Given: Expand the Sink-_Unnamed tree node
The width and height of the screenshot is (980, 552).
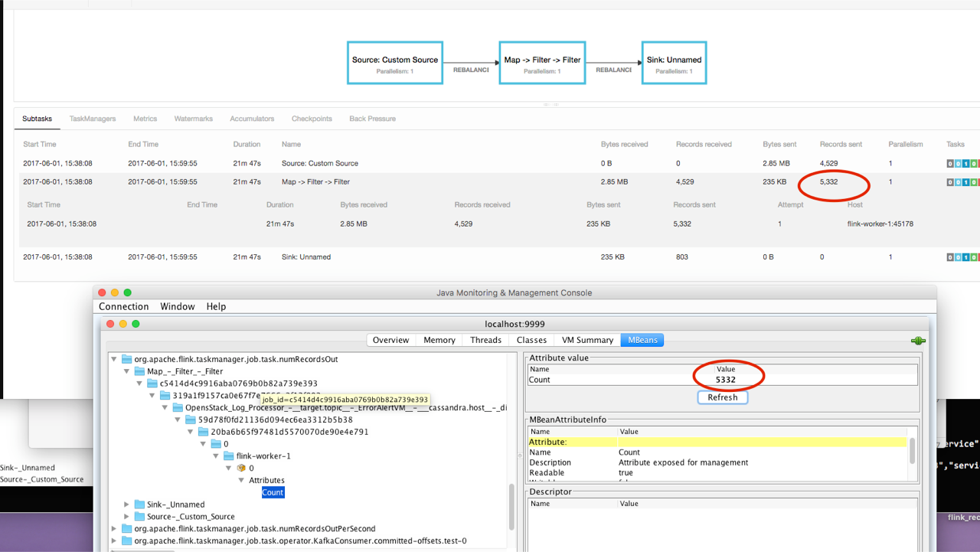Looking at the screenshot, I should (127, 505).
